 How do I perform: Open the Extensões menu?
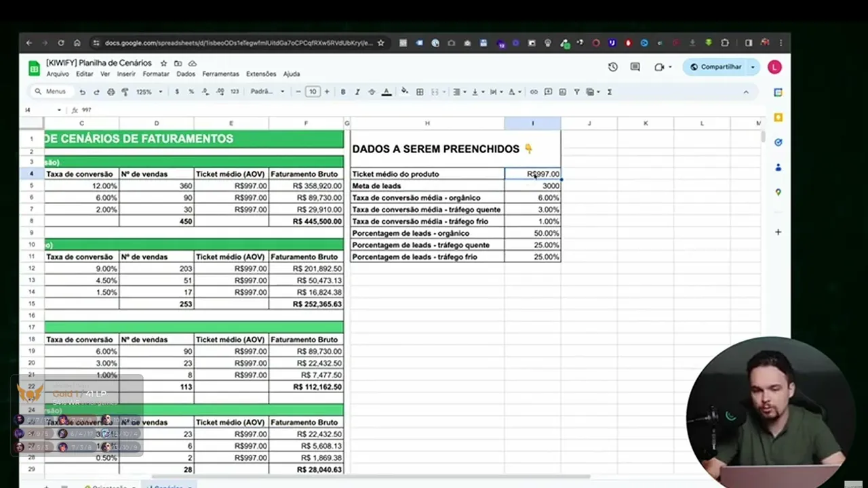[x=261, y=74]
